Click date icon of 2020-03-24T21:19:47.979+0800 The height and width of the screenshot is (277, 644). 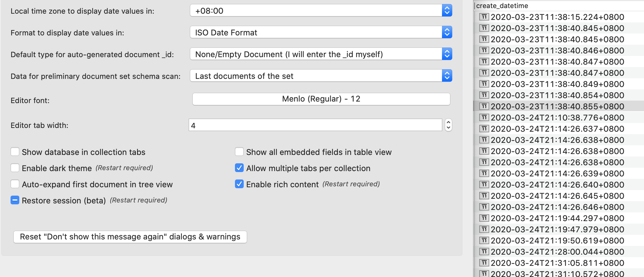pos(484,229)
